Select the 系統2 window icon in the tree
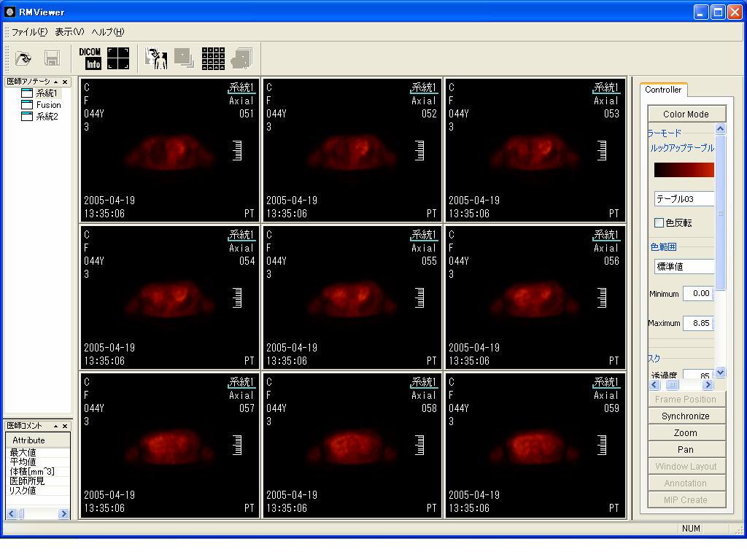Screen dimensions: 747x560 pos(27,116)
